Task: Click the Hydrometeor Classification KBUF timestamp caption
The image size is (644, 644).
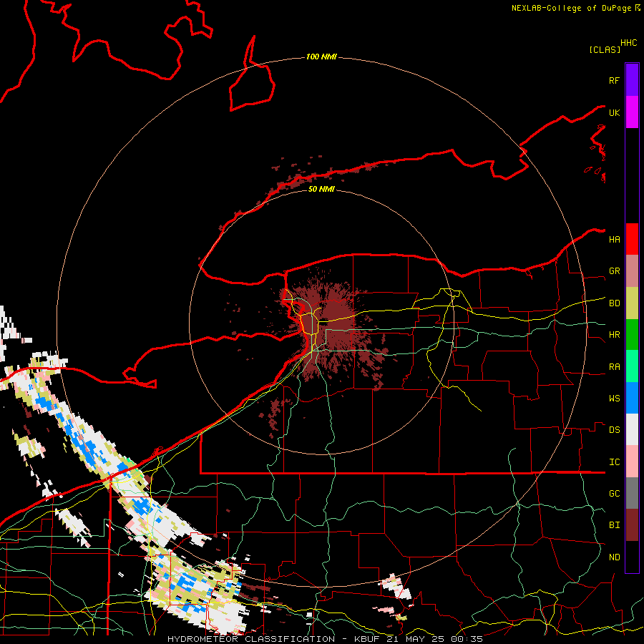Action: [325, 639]
